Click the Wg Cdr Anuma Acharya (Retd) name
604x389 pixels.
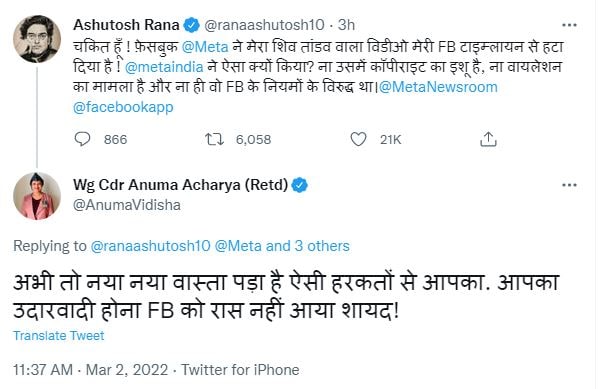(x=180, y=185)
